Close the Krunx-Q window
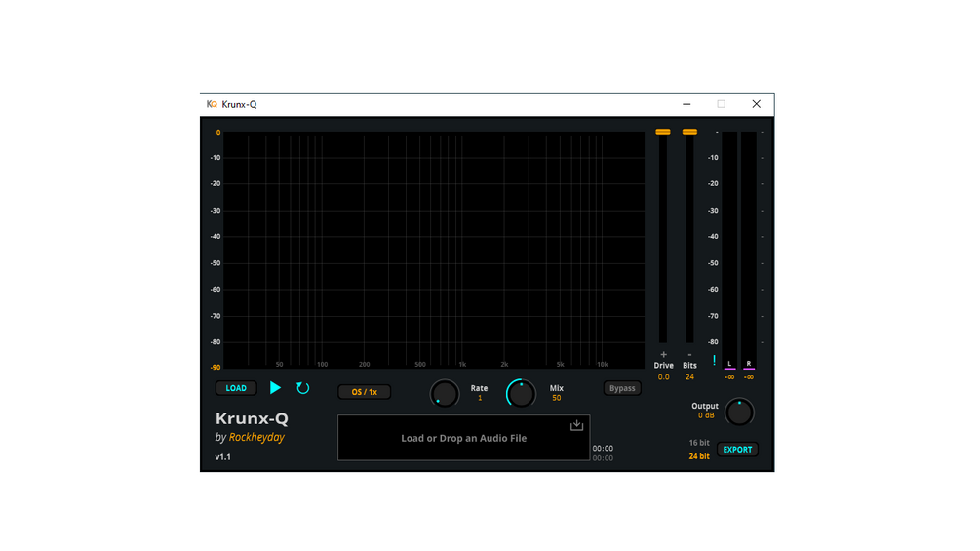Image resolution: width=980 pixels, height=551 pixels. (x=757, y=104)
